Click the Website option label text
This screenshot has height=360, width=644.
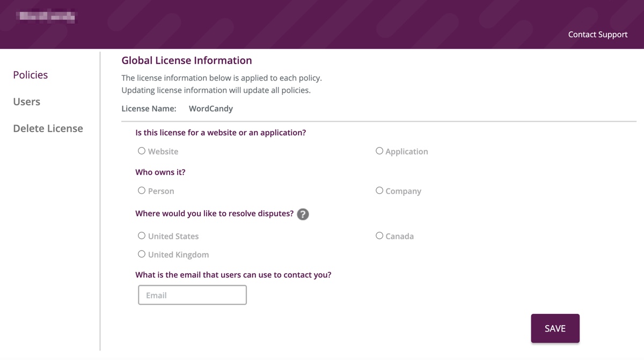tap(163, 151)
